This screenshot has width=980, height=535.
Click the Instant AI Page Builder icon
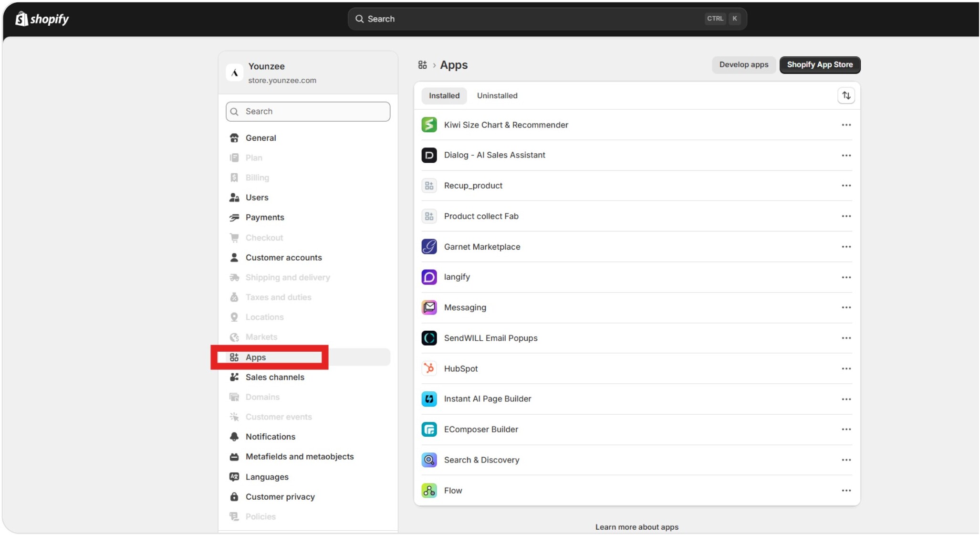pyautogui.click(x=429, y=399)
